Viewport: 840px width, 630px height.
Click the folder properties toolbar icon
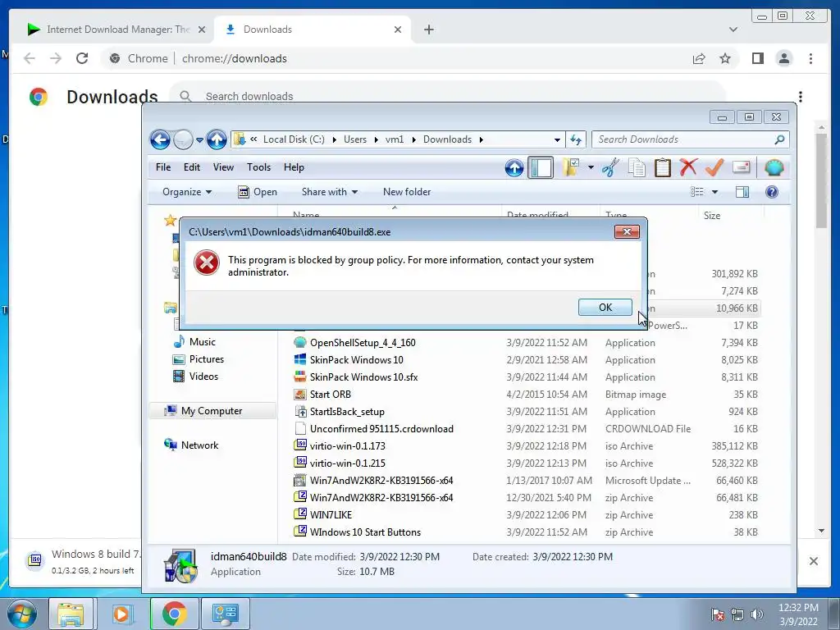(571, 167)
